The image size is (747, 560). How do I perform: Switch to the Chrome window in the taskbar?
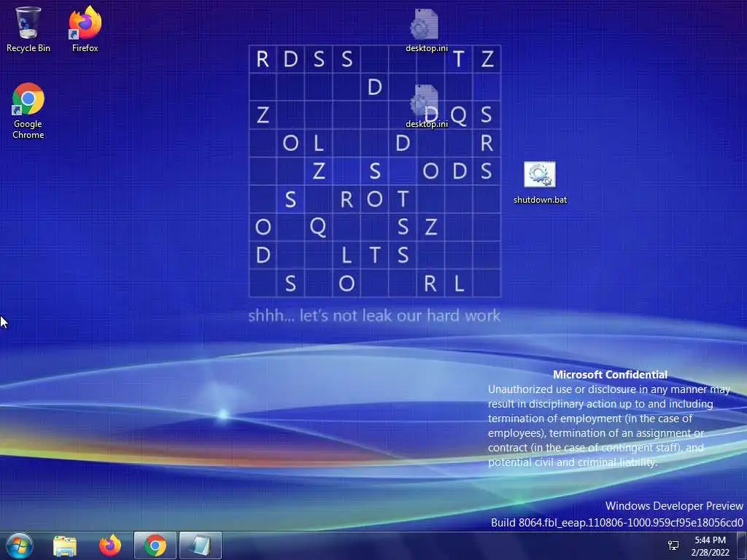click(155, 545)
